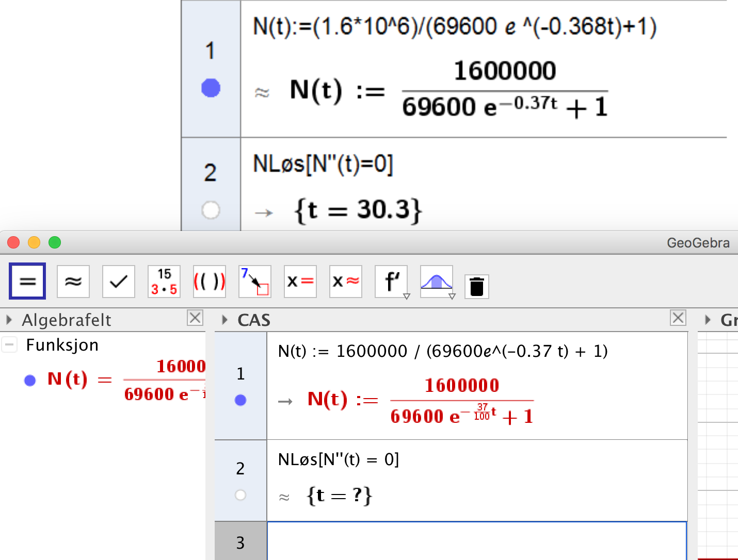Select the Factor tool (15 = 3·5)
Viewport: 738px width, 560px height.
click(x=164, y=281)
